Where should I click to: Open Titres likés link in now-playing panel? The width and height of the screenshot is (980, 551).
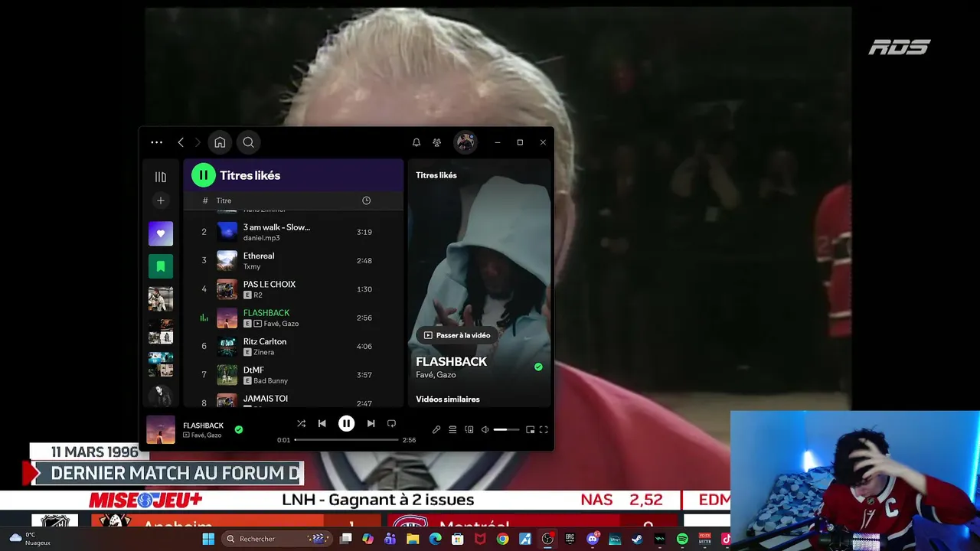(x=436, y=175)
